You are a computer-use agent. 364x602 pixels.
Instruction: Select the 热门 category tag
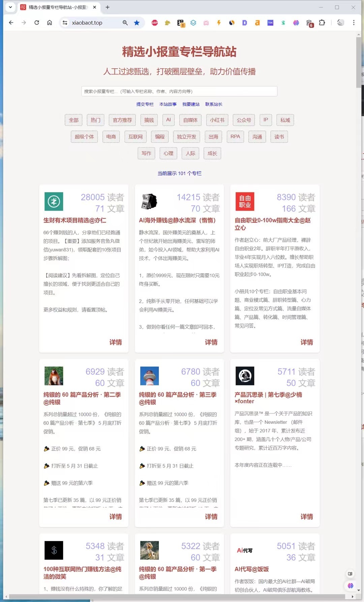95,120
